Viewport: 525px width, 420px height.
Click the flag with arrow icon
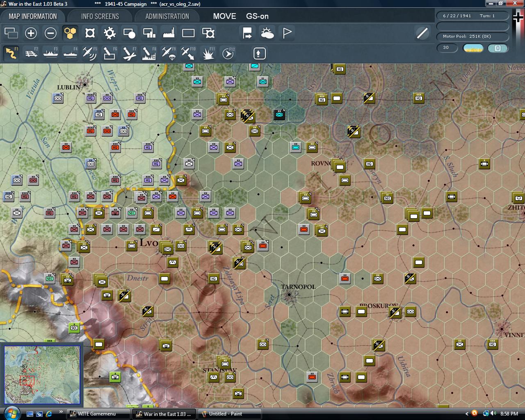pos(247,33)
